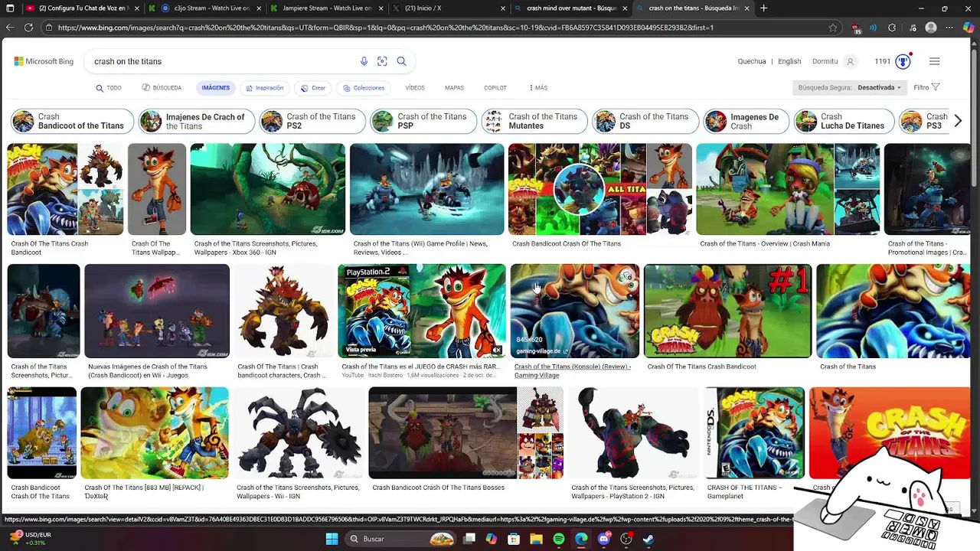Select the IMÁGENES tab
The image size is (980, 551).
(215, 88)
